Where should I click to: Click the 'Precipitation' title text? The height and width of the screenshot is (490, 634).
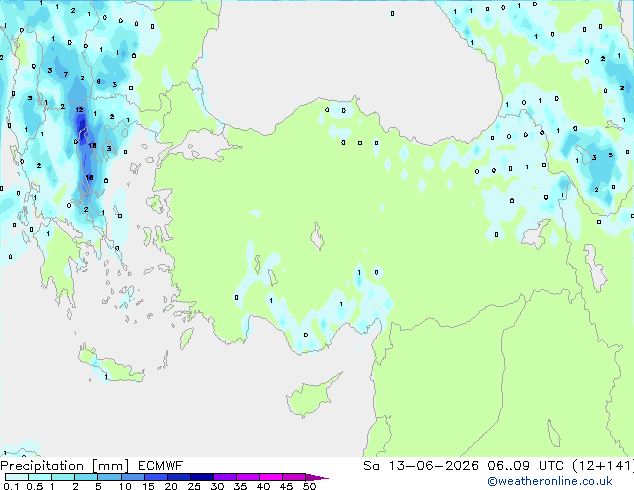point(42,466)
